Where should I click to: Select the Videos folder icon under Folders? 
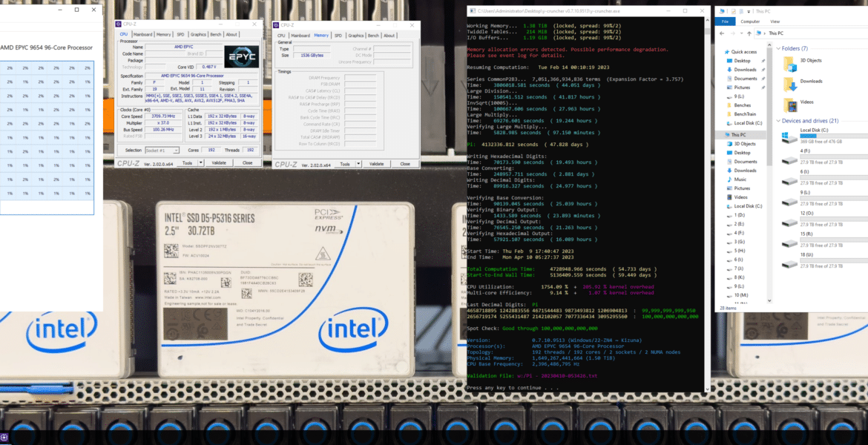point(790,104)
